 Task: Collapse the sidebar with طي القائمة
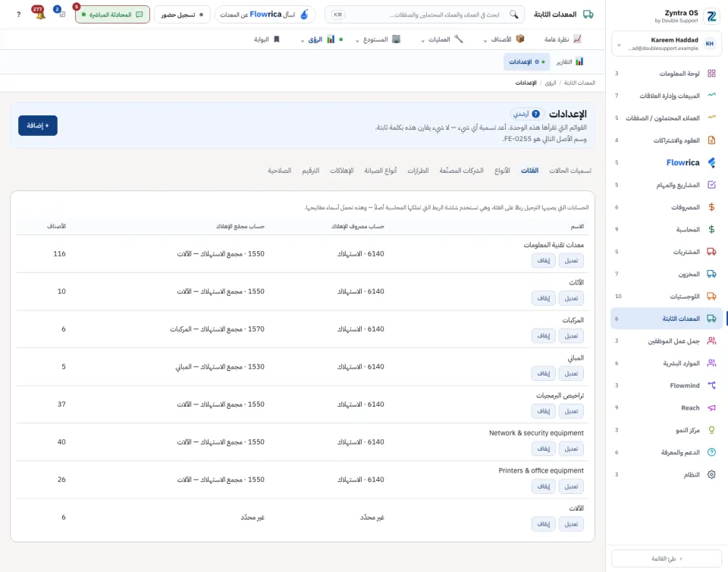click(x=667, y=558)
